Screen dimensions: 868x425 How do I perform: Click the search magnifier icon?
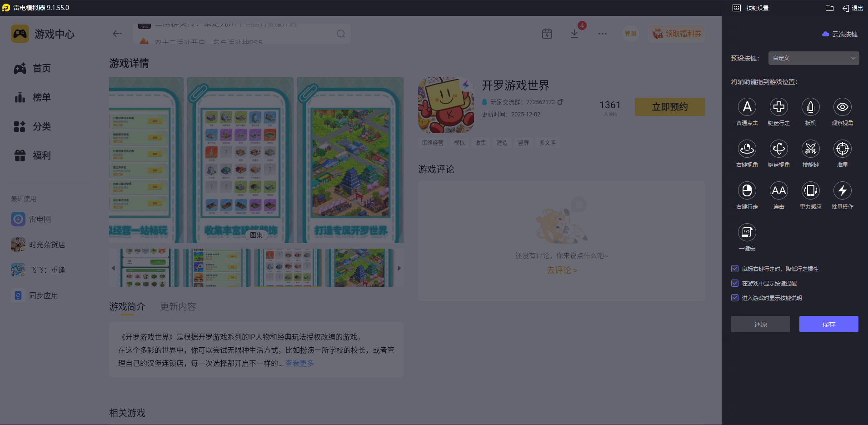tap(341, 34)
